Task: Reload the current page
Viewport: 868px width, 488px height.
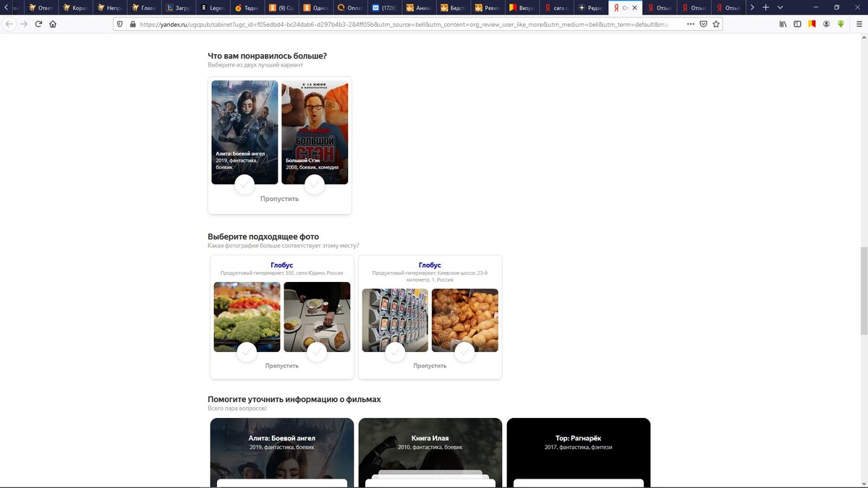Action: [x=38, y=24]
